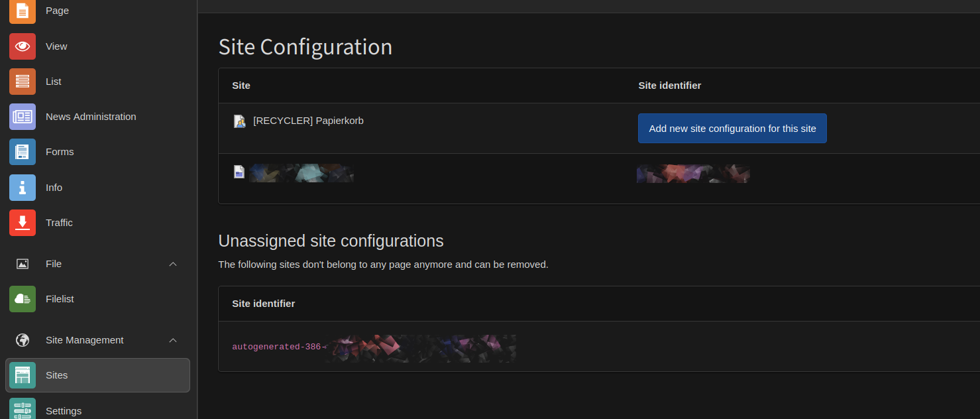The width and height of the screenshot is (980, 419).
Task: Click the File group image icon
Action: click(23, 264)
